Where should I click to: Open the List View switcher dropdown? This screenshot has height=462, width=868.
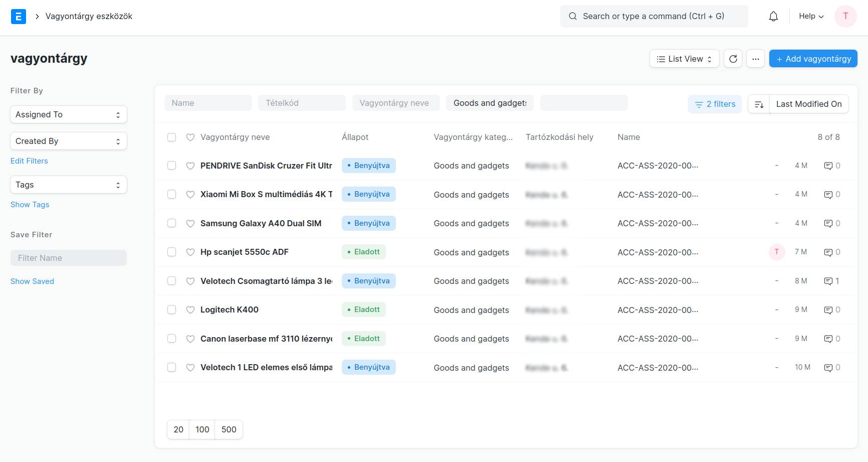pyautogui.click(x=684, y=59)
